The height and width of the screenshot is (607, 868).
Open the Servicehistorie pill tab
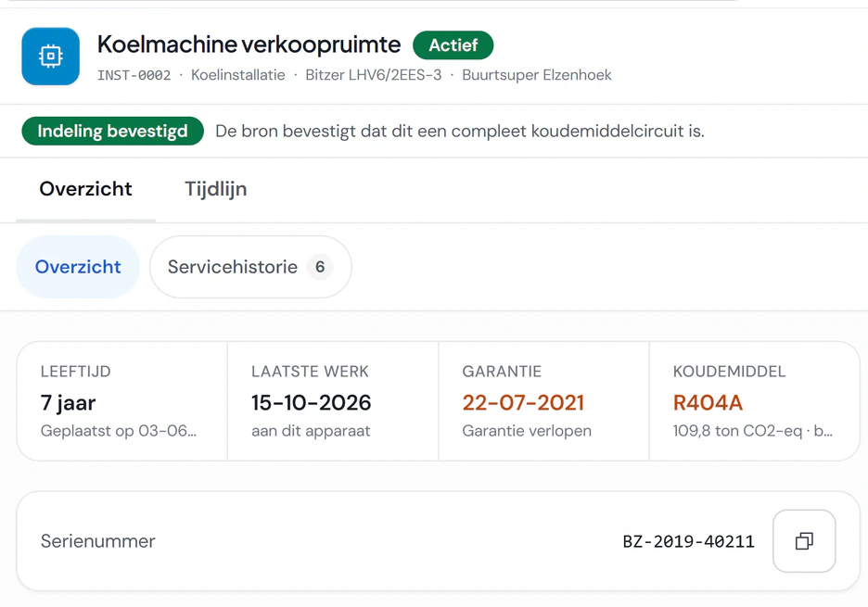coord(250,267)
